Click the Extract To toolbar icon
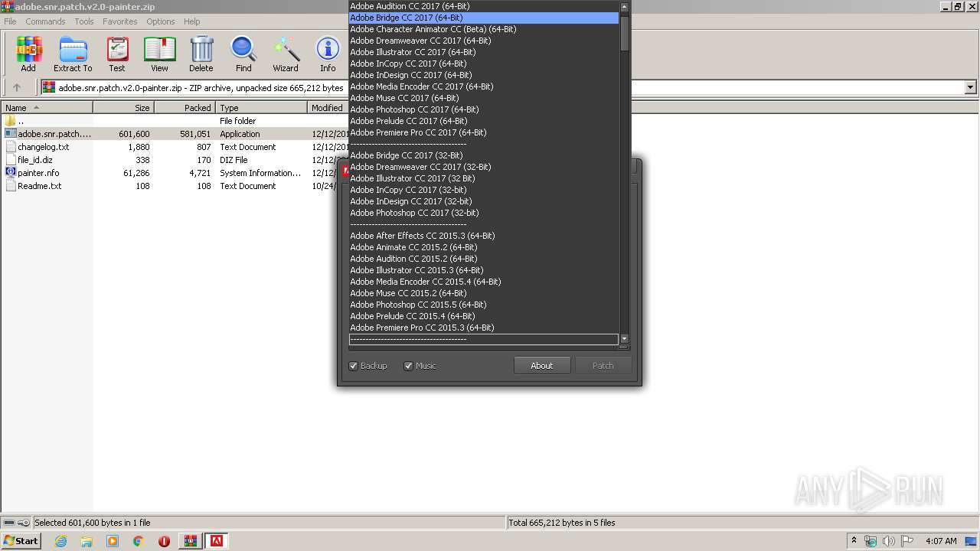 coord(73,54)
